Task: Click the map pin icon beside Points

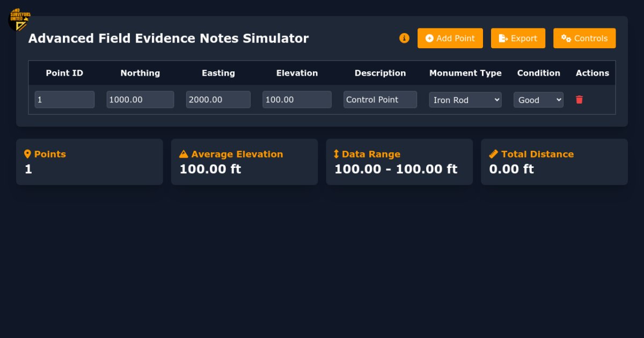Action: tap(28, 154)
